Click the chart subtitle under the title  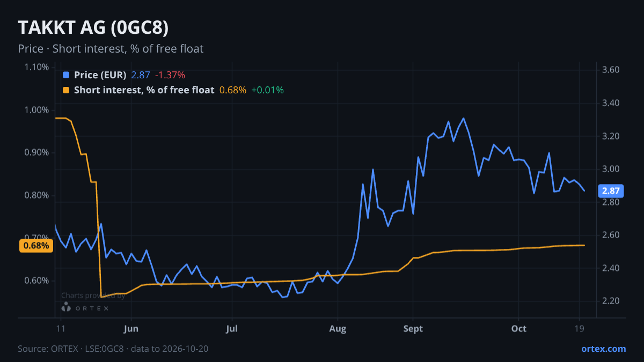click(111, 49)
